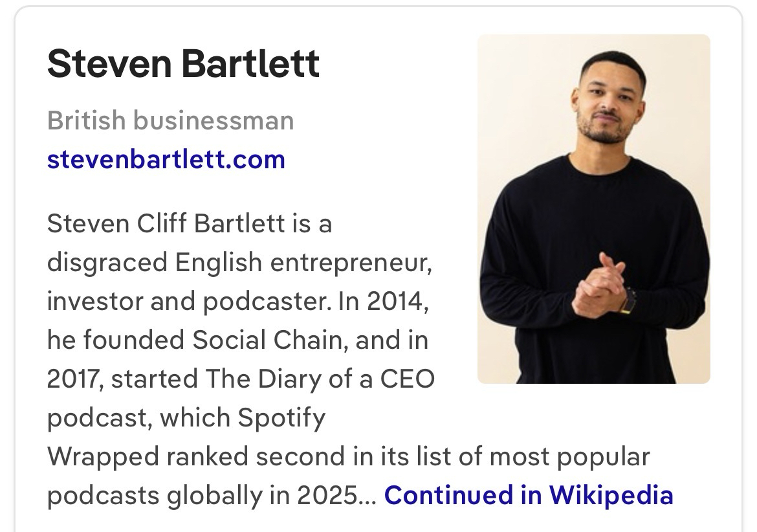Viewport: 757px width, 532px height.
Task: Click the year 2017 in the description
Action: (73, 379)
